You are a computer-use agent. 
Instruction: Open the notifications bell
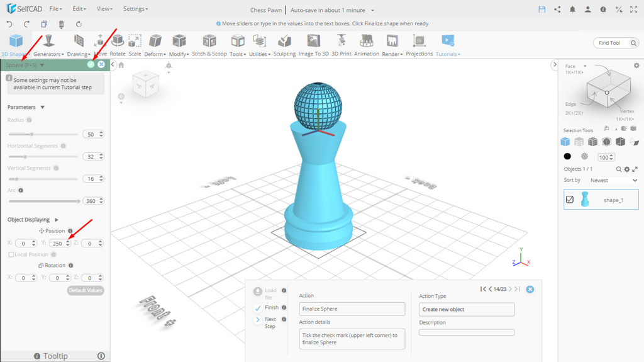click(572, 9)
